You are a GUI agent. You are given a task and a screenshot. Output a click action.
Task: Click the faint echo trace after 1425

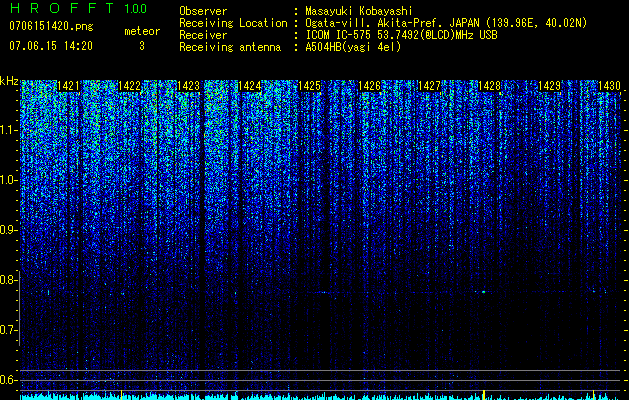[x=323, y=292]
